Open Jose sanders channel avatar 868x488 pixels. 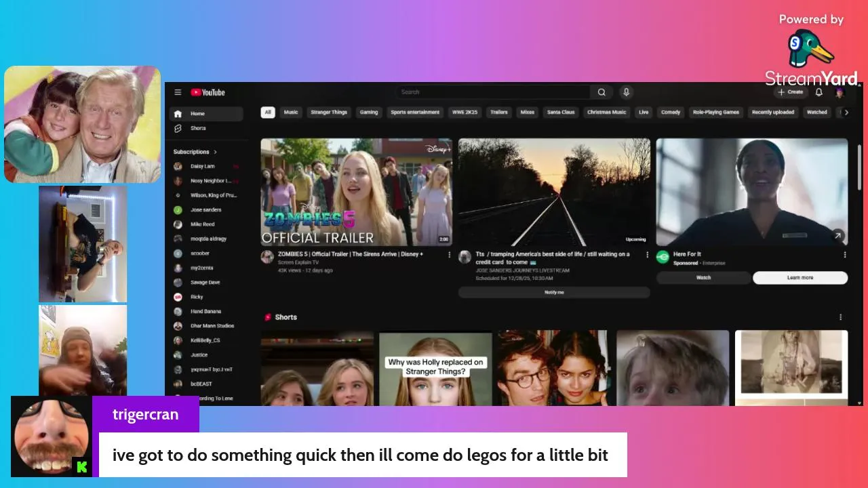pyautogui.click(x=178, y=210)
